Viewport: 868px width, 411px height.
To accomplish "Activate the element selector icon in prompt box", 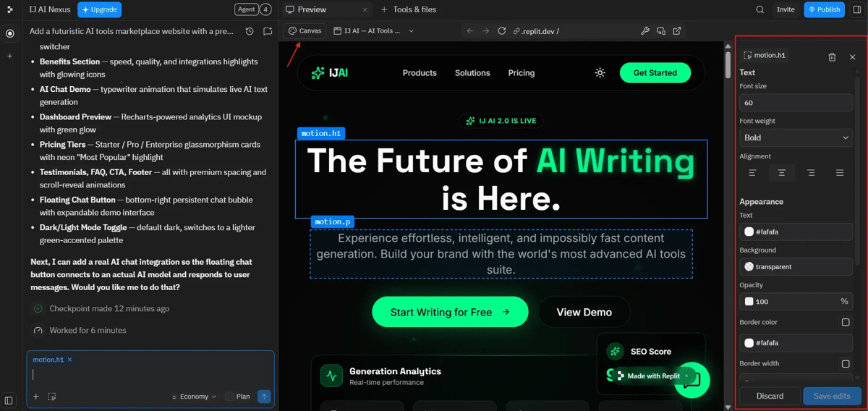I will 52,397.
